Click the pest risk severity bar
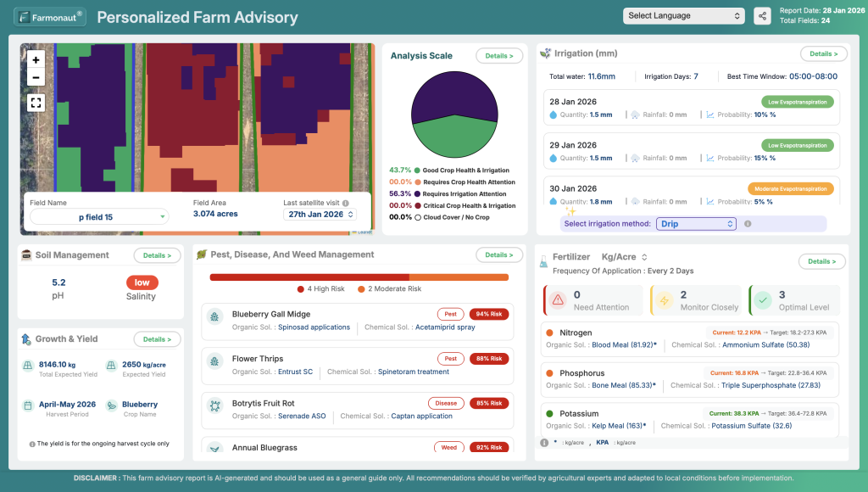 coord(359,277)
